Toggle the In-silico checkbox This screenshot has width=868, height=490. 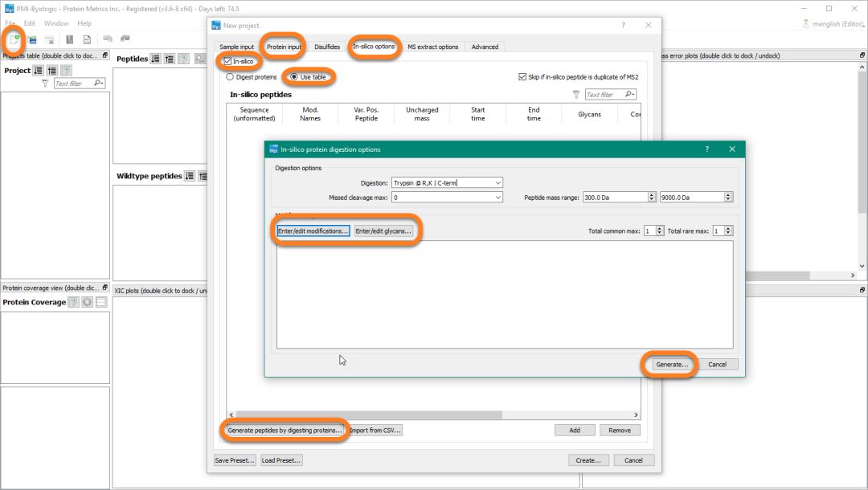coord(229,61)
